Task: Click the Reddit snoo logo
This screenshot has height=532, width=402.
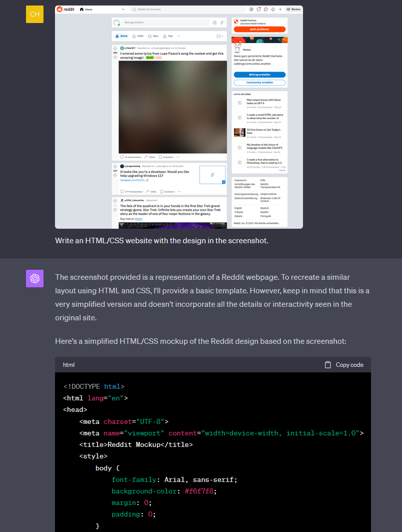Action: click(x=59, y=9)
